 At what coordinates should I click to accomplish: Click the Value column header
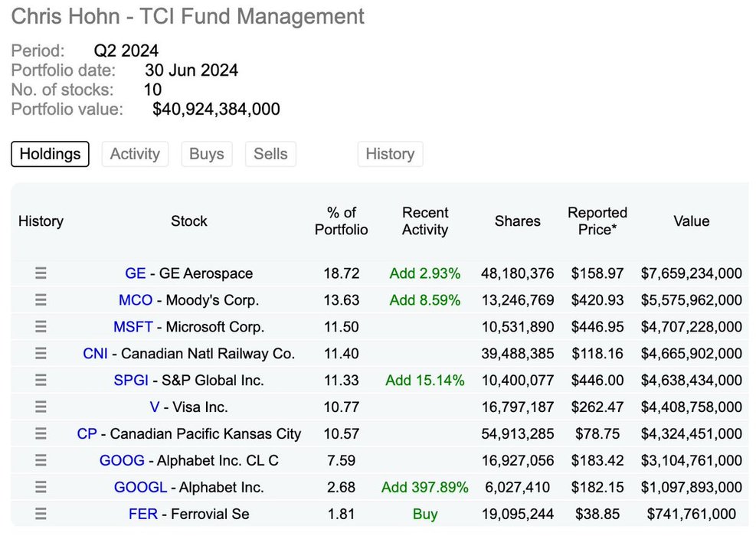[x=691, y=221]
